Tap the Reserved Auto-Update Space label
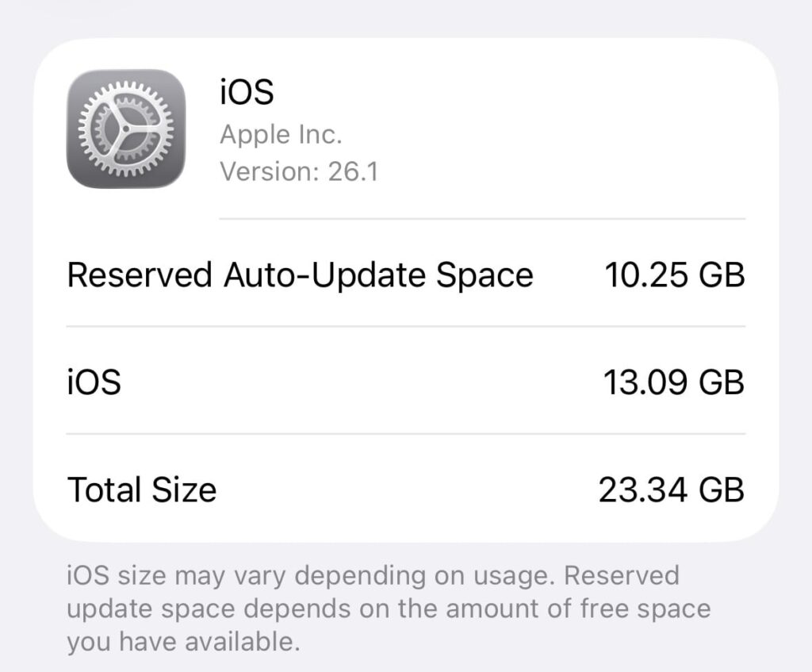This screenshot has height=672, width=812. point(300,275)
